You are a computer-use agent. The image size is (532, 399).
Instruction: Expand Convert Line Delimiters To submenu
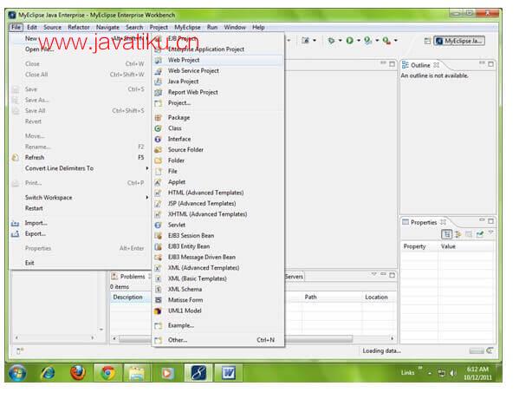[147, 168]
